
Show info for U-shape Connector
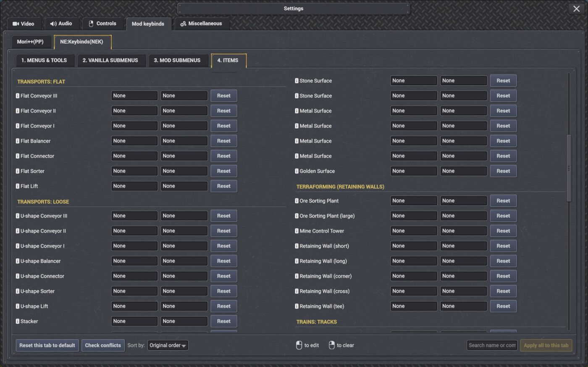[x=18, y=277]
